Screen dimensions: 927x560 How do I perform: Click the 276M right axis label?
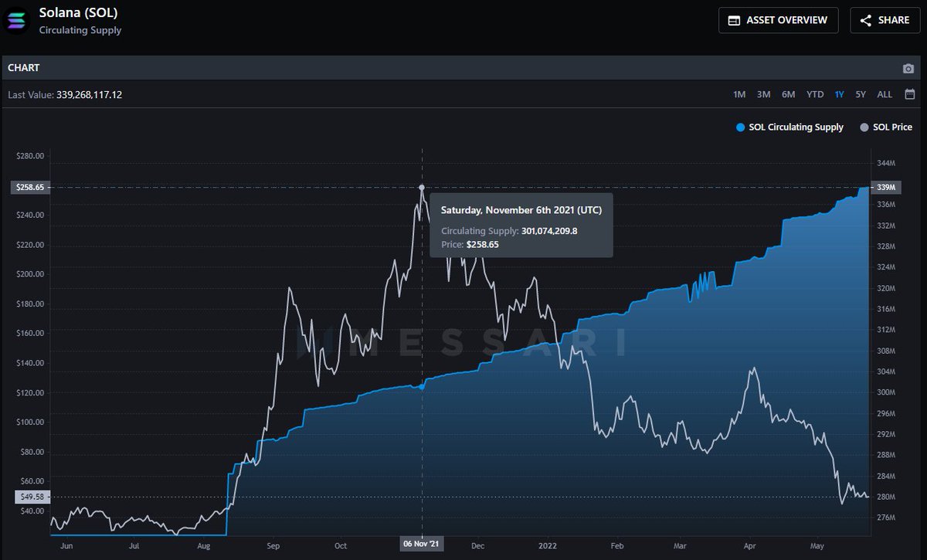pos(886,518)
